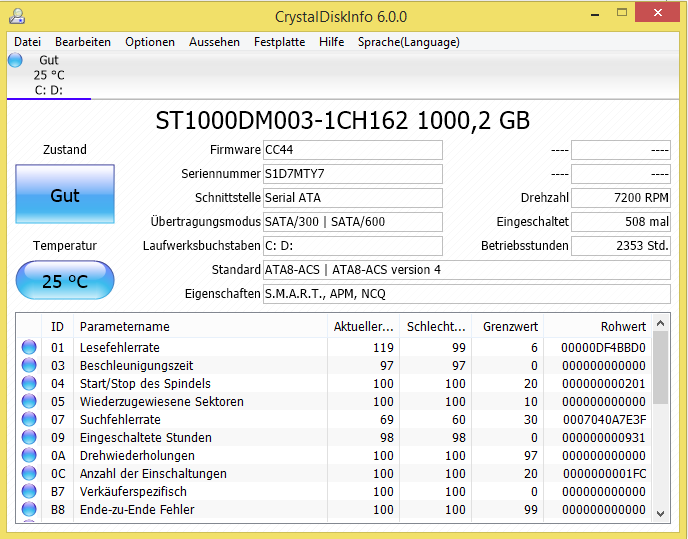Click the CrystalDiskInfo app icon in title bar
This screenshot has height=539, width=688.
[17, 16]
